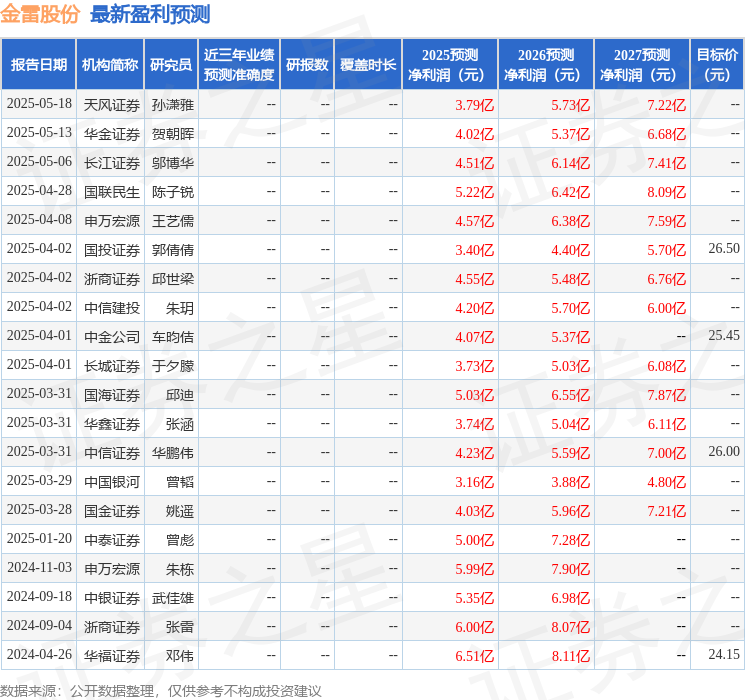Select the 天风证券 institution cell

coord(112,105)
